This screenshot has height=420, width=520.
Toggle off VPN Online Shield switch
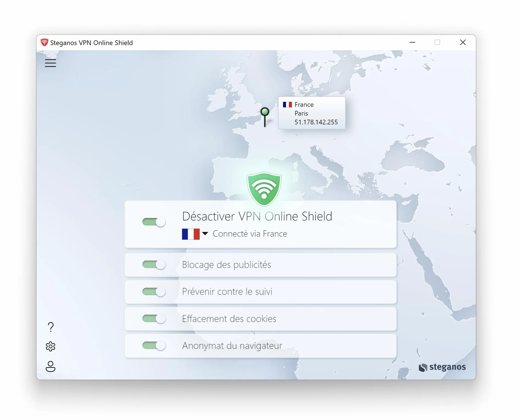click(x=154, y=222)
